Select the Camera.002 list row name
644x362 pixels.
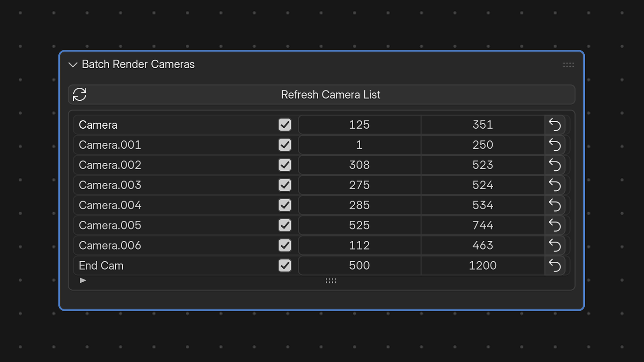(110, 165)
